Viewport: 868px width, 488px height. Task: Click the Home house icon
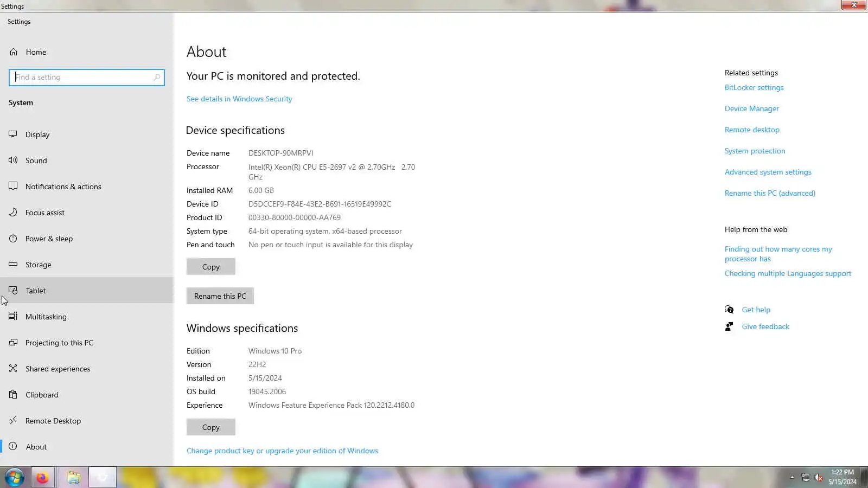point(14,52)
